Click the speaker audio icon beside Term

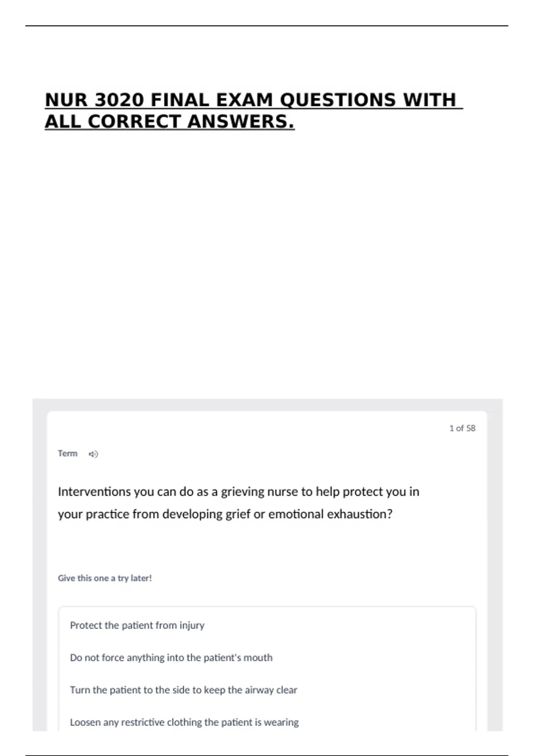[x=93, y=454]
